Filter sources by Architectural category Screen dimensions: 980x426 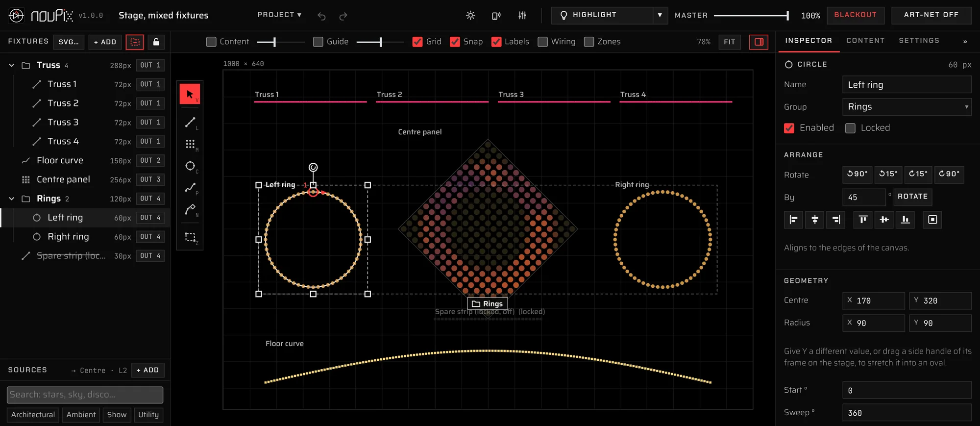(x=33, y=415)
